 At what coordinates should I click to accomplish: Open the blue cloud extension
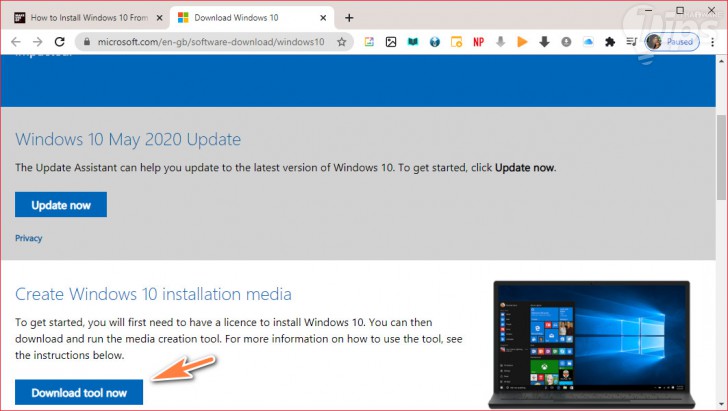588,42
